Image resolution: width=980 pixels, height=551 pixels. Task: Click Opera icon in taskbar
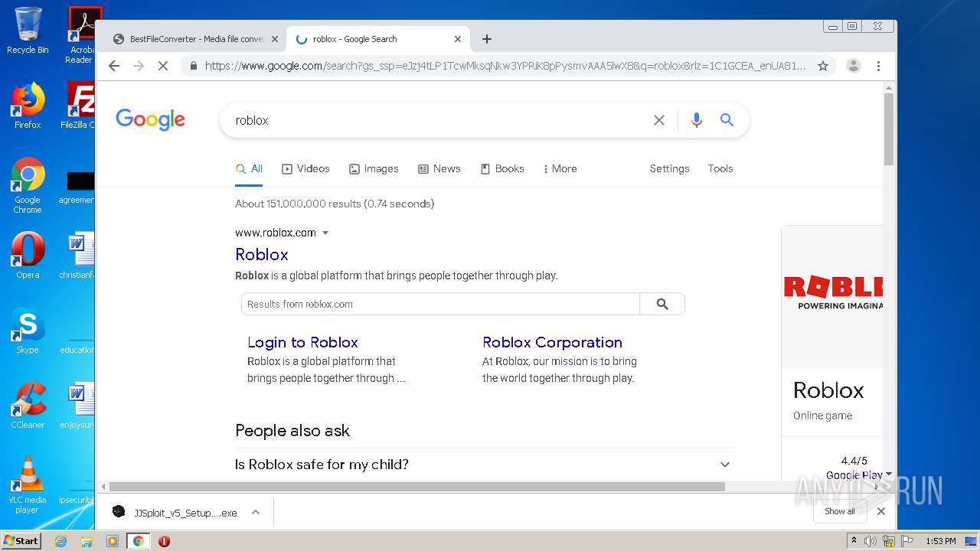(164, 541)
